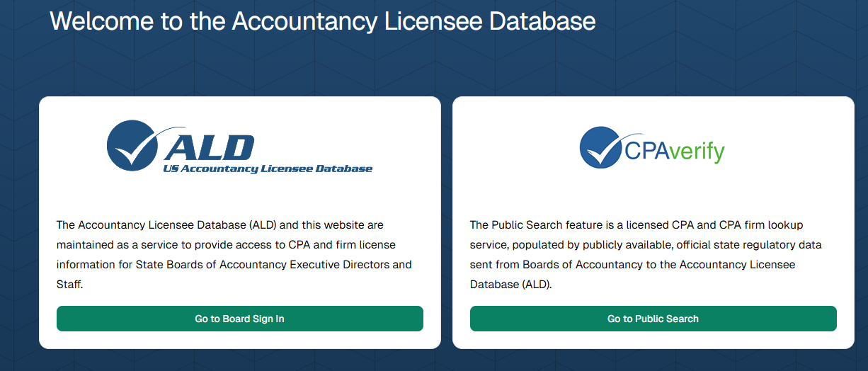The height and width of the screenshot is (371, 868).
Task: Click the 'Staff.' word ending ALD description
Action: click(69, 285)
